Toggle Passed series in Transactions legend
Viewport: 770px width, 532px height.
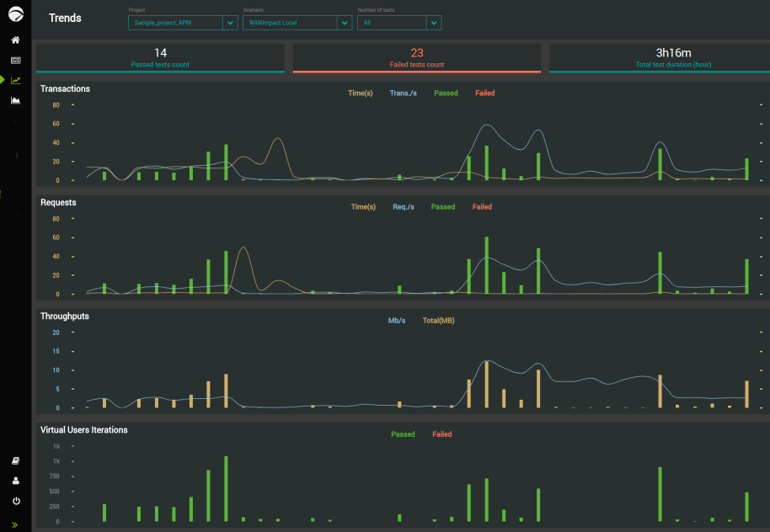tap(446, 93)
